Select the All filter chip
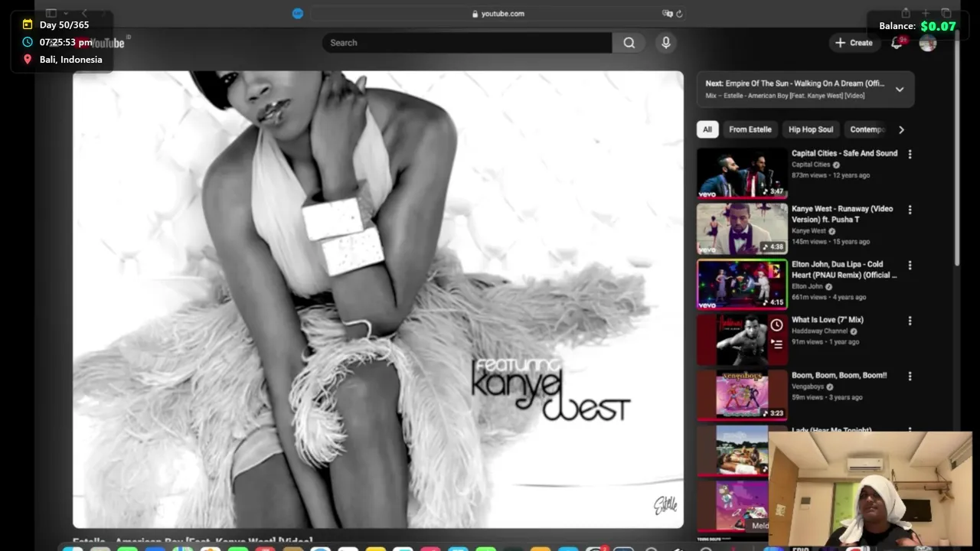The width and height of the screenshot is (980, 551). pos(707,129)
